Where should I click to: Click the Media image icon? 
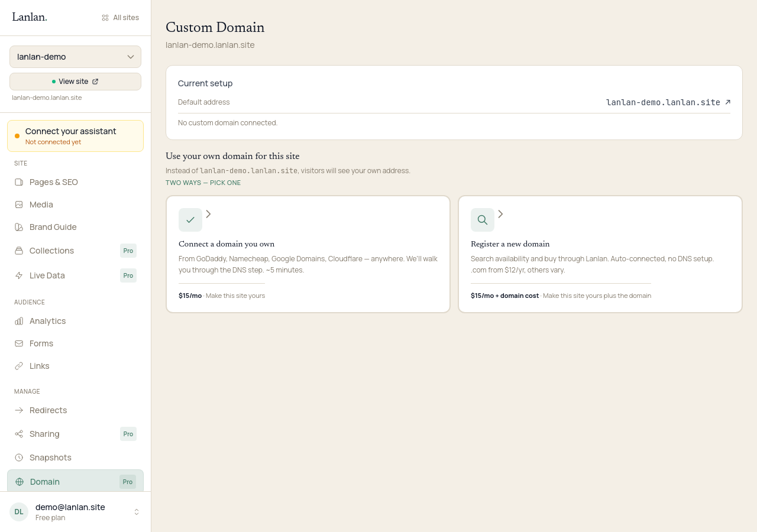[x=19, y=205]
